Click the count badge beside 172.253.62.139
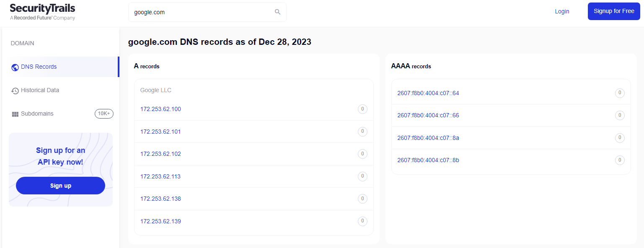The image size is (644, 248). [362, 221]
